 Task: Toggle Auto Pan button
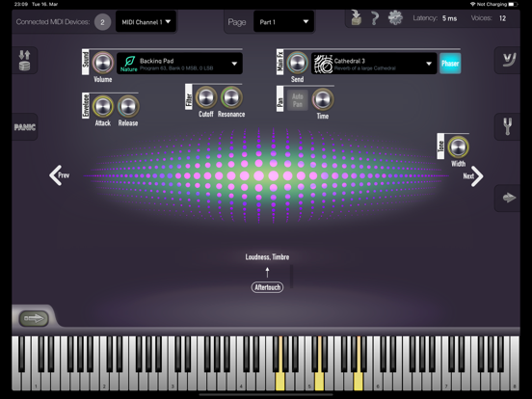coord(298,100)
